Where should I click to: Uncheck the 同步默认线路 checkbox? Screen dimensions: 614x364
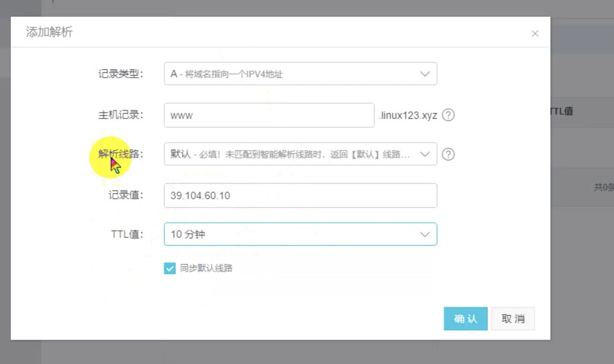(x=170, y=268)
